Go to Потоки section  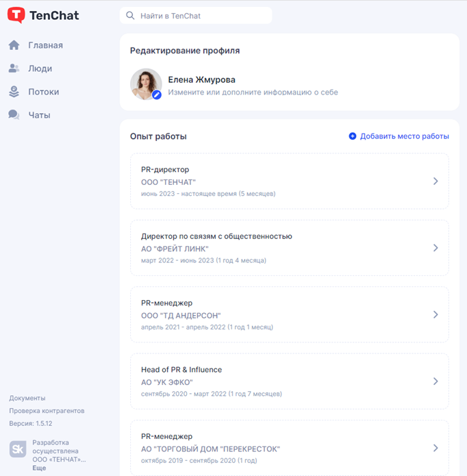tap(44, 92)
